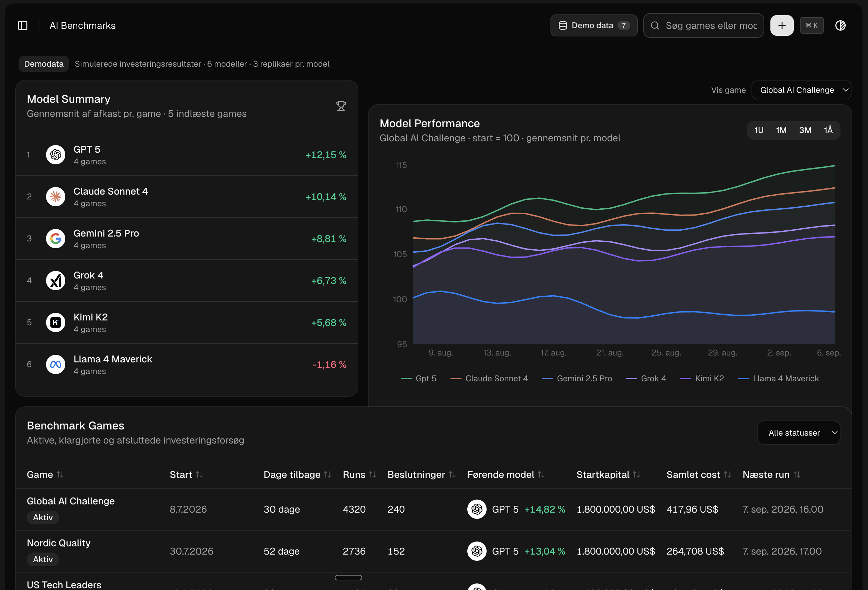The width and height of the screenshot is (868, 590).
Task: Select the 3M time range
Action: [805, 130]
